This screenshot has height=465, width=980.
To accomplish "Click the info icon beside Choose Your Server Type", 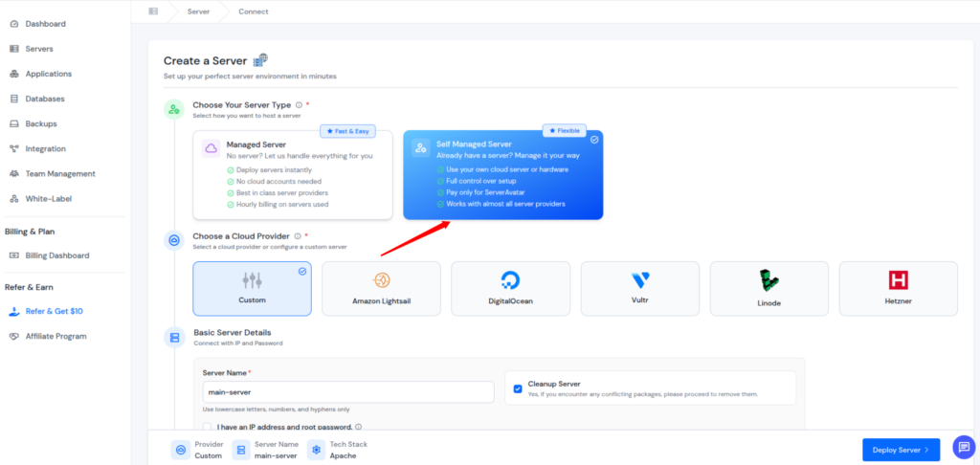I will tap(299, 105).
